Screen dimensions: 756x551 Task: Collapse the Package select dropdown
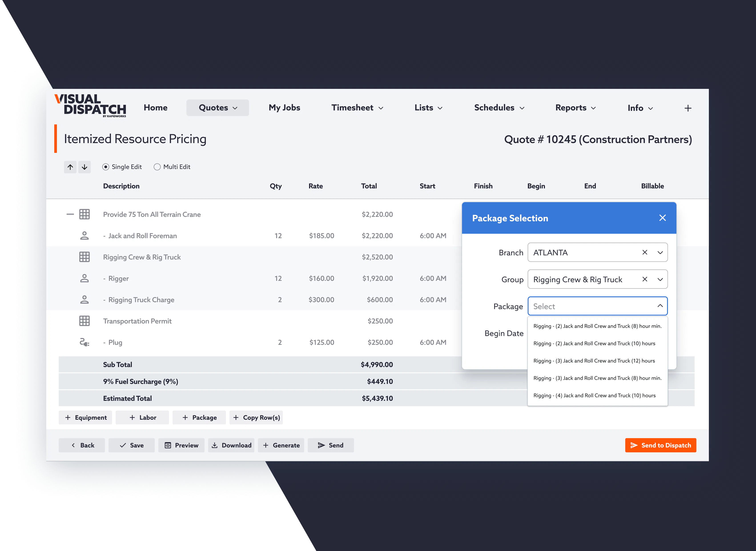point(660,306)
